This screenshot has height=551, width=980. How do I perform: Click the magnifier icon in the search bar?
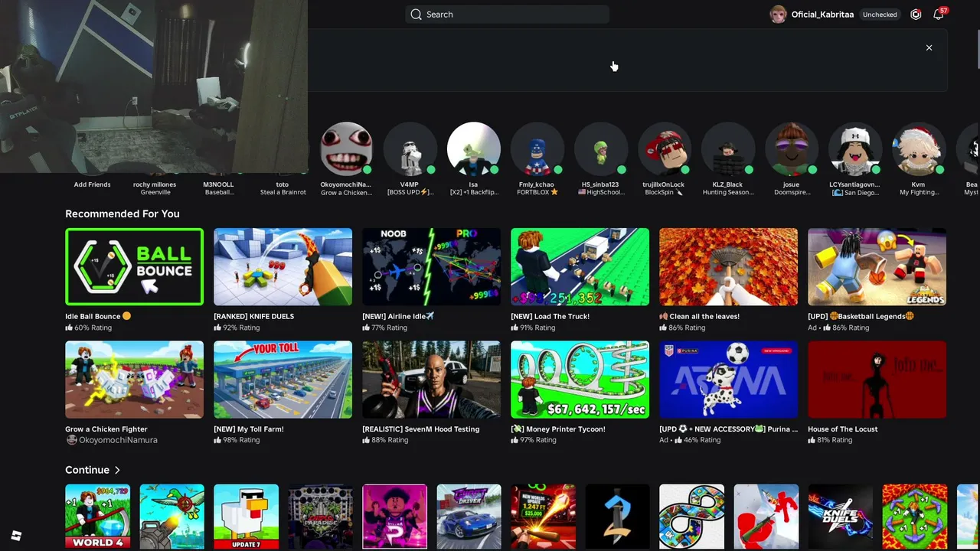[416, 15]
